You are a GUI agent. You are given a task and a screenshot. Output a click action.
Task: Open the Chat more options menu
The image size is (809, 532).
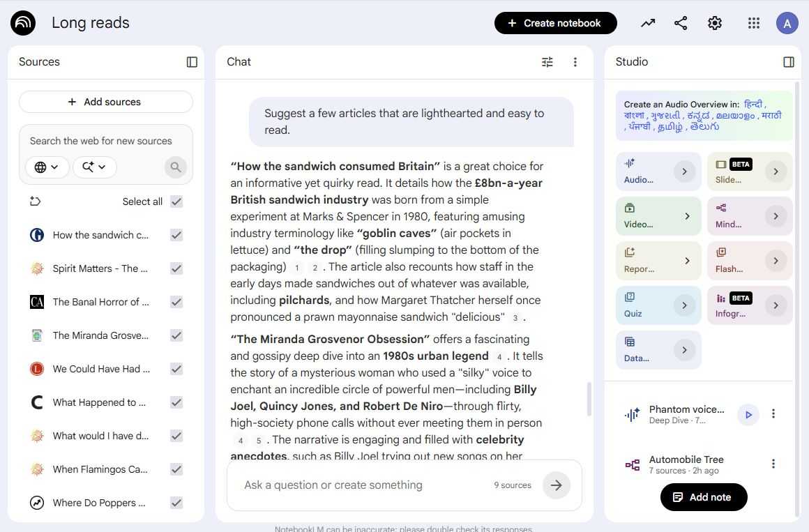(575, 62)
